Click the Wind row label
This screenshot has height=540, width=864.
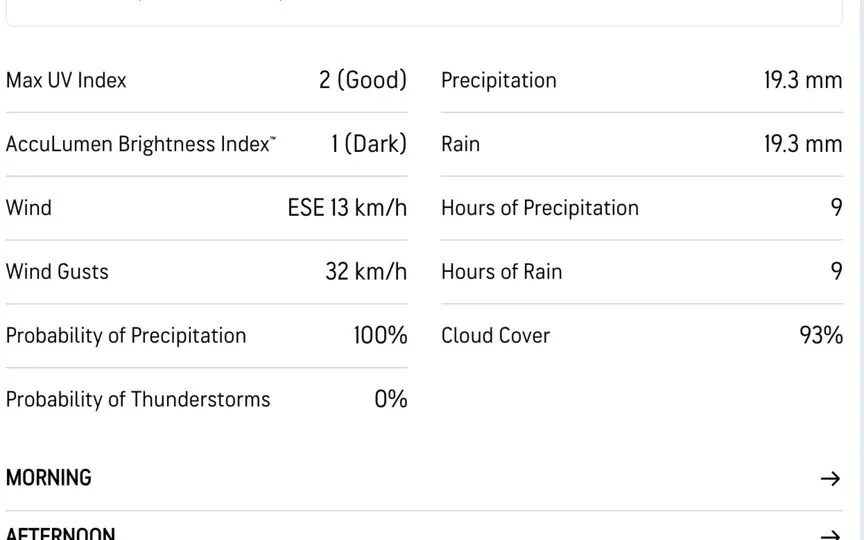coord(29,208)
